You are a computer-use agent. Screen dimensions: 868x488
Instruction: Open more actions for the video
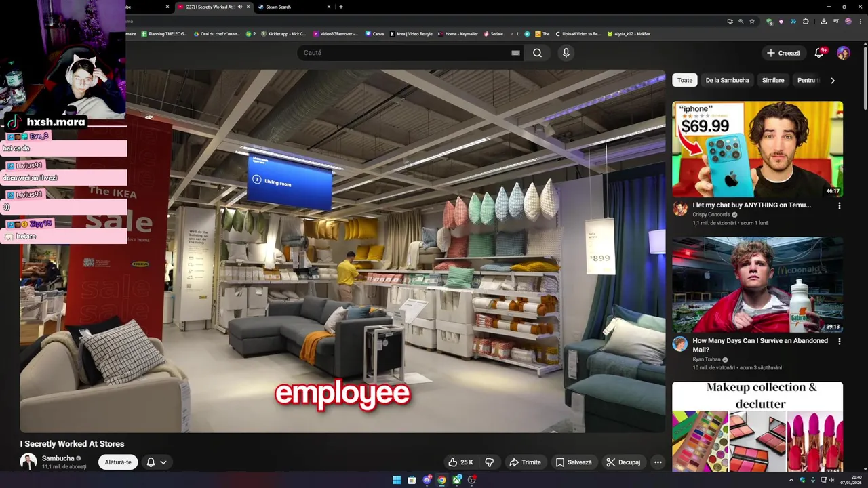(658, 462)
